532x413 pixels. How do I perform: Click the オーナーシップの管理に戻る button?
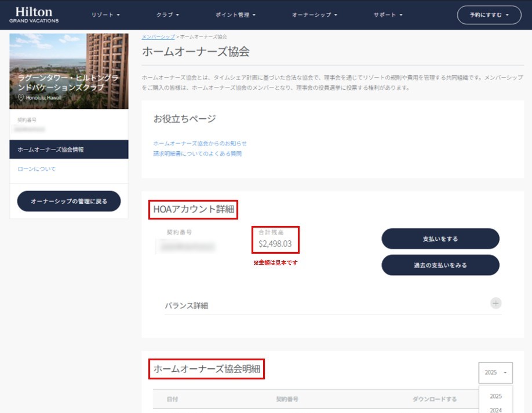[x=68, y=201]
